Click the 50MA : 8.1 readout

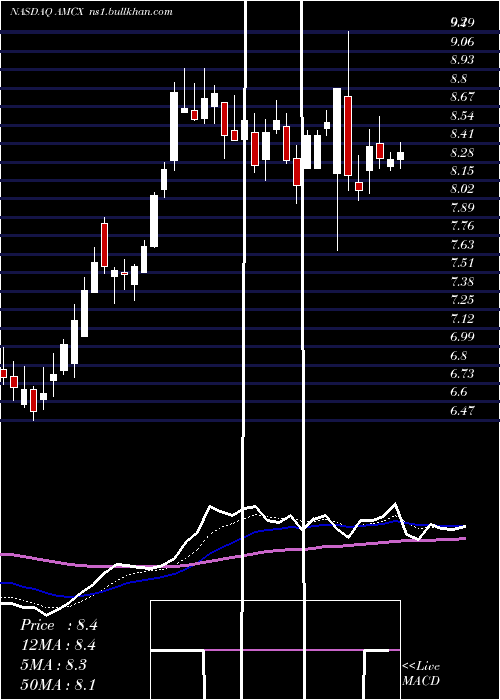click(58, 685)
